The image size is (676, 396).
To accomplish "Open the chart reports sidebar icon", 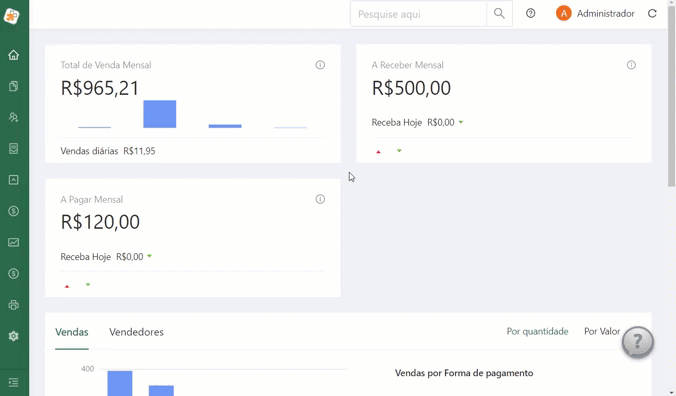I will click(x=13, y=242).
